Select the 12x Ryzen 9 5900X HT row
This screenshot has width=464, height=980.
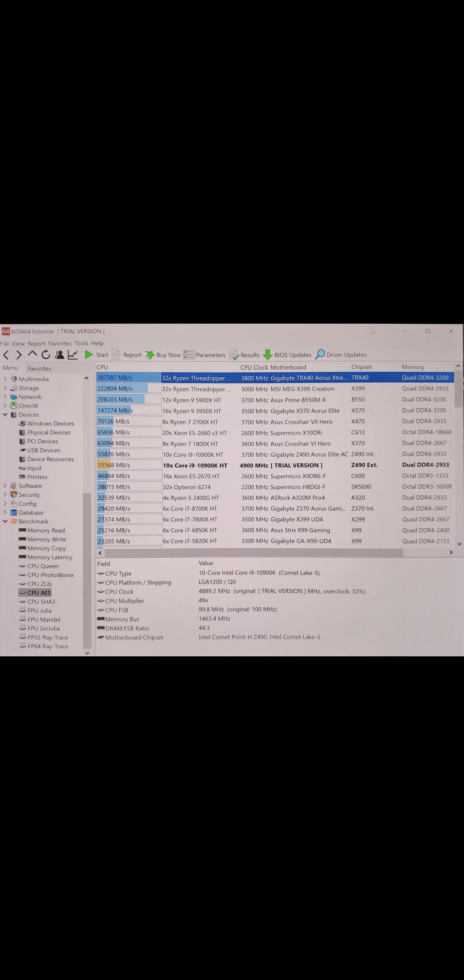[x=275, y=400]
